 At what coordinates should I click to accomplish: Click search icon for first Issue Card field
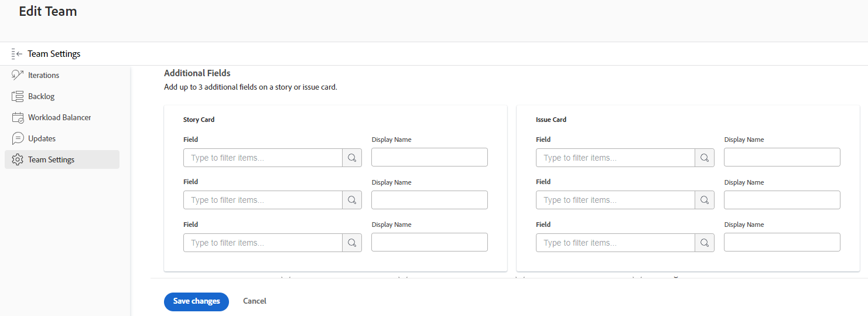[705, 158]
